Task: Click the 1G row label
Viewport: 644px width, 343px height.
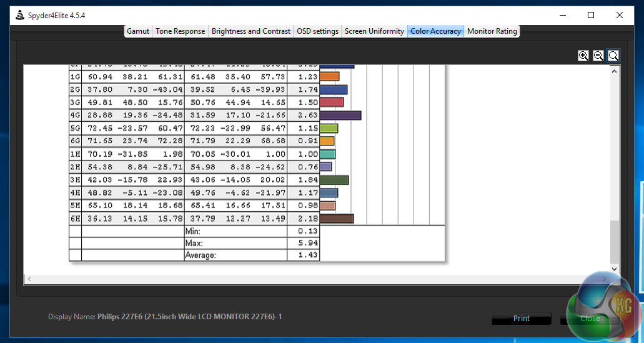Action: coord(75,77)
